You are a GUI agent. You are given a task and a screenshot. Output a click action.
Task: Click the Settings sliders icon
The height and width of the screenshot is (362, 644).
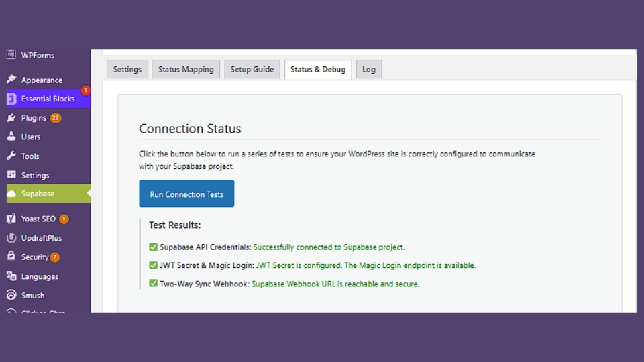pos(11,175)
